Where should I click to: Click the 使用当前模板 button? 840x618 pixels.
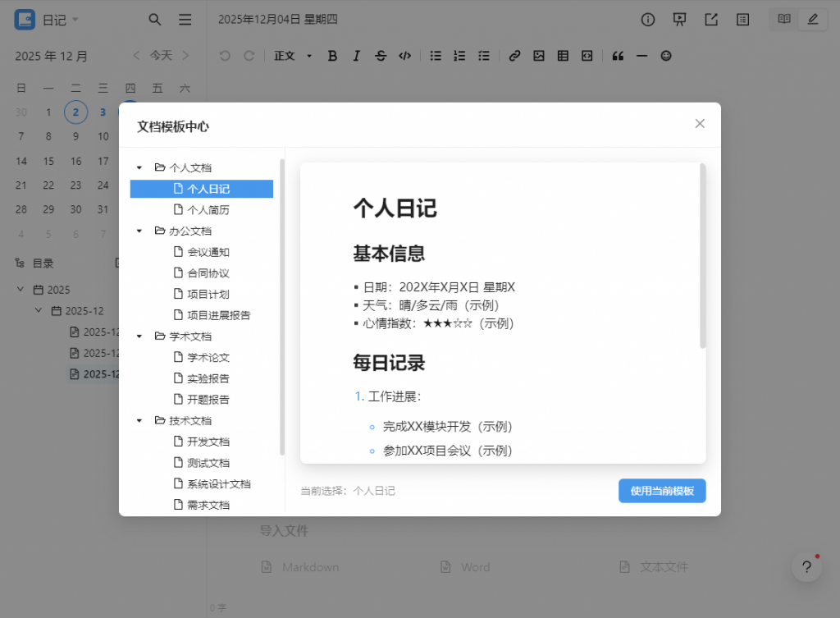(662, 491)
